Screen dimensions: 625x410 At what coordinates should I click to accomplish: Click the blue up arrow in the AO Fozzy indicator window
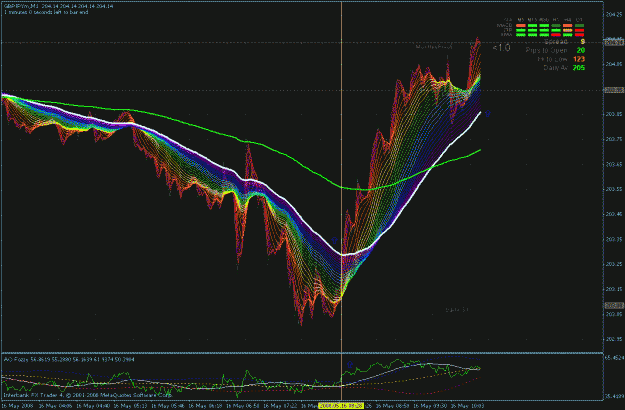(x=350, y=364)
